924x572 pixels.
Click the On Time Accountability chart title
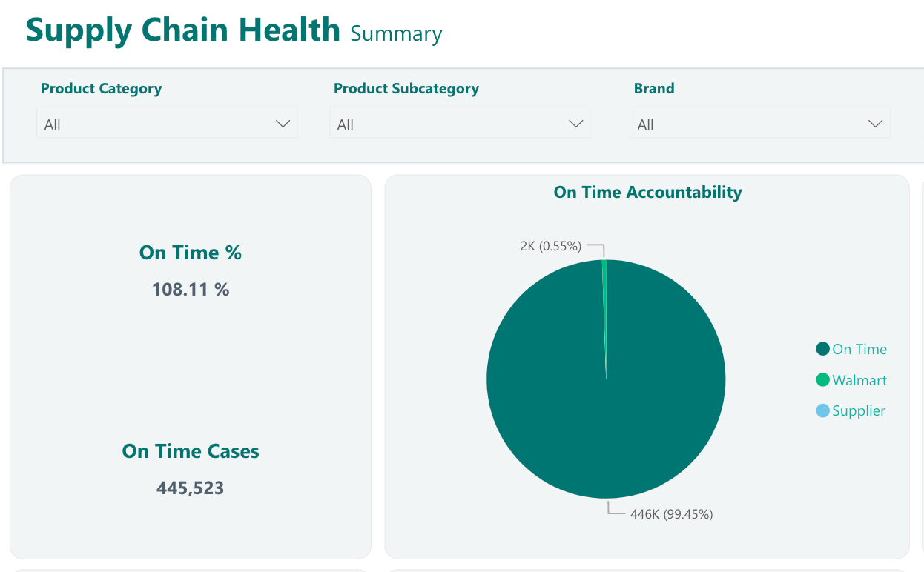(x=647, y=192)
